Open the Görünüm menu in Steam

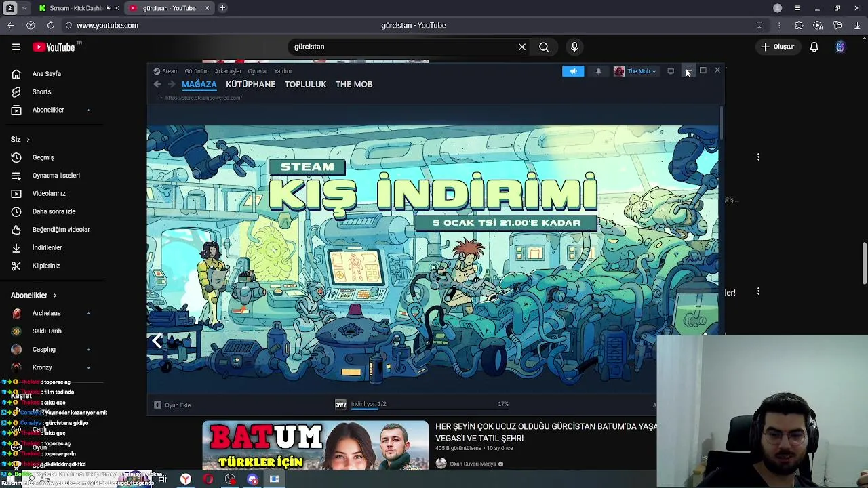coord(197,71)
